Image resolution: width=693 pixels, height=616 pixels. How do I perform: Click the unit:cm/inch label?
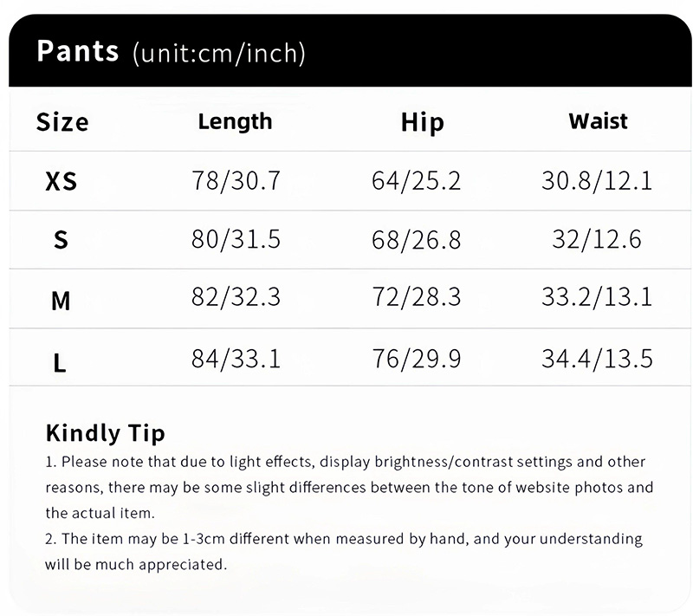(x=219, y=54)
